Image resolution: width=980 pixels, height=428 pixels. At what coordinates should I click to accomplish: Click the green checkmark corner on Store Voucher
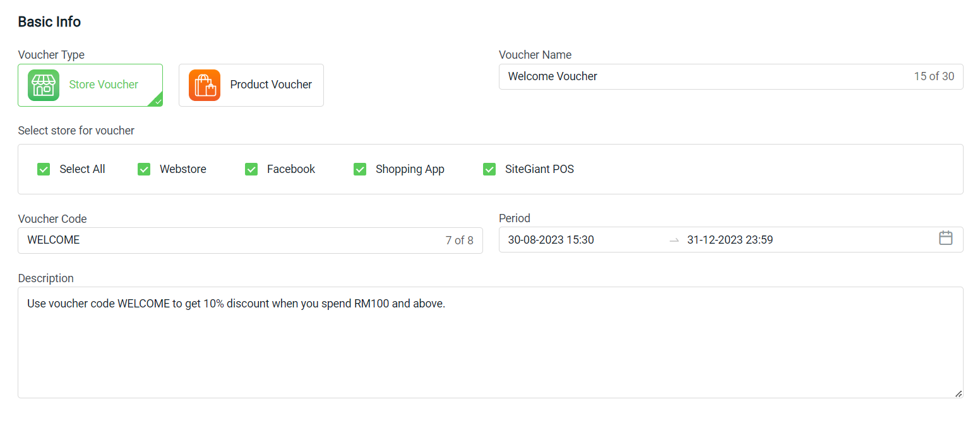(x=157, y=101)
